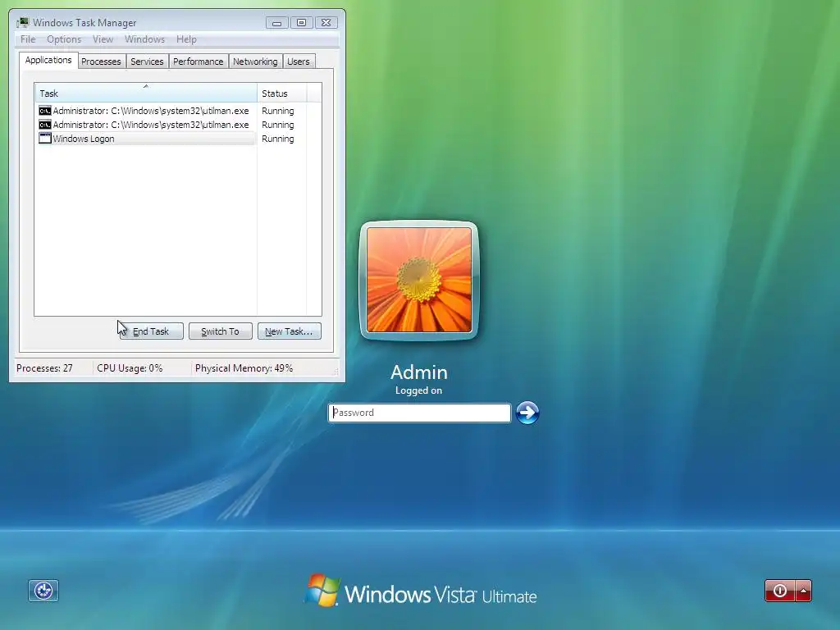Click CPU Usage: 0% in status bar
Image resolution: width=840 pixels, height=630 pixels.
130,368
